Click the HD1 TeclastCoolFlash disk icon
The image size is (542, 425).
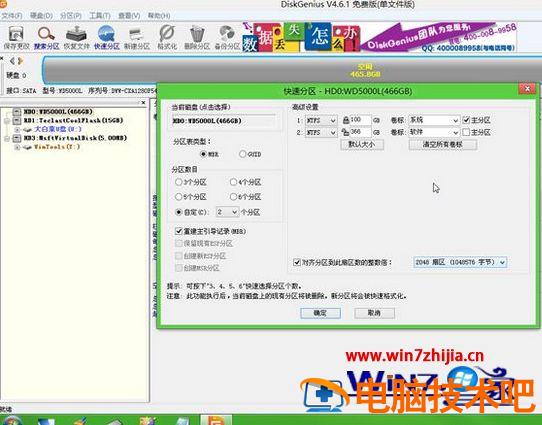(17, 121)
